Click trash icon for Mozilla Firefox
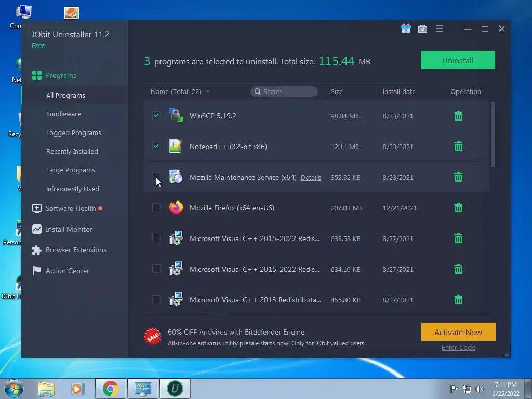The width and height of the screenshot is (532, 399). 458,208
